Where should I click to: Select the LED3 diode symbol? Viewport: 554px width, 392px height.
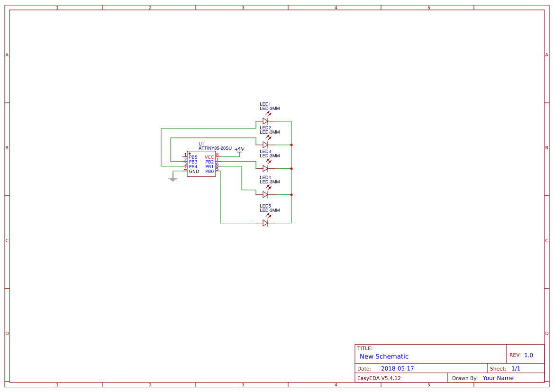click(265, 168)
